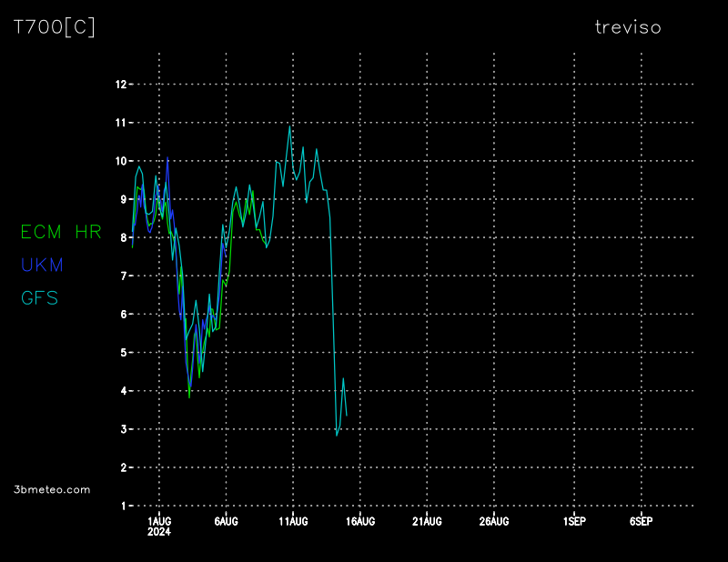Click the 2024 year label below 1AUG

tap(159, 532)
